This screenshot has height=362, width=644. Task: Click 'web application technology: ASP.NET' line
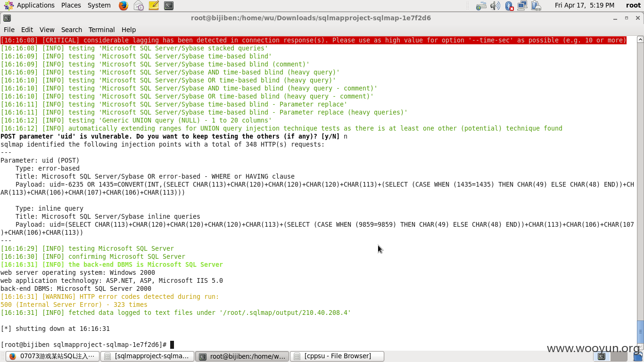point(112,280)
